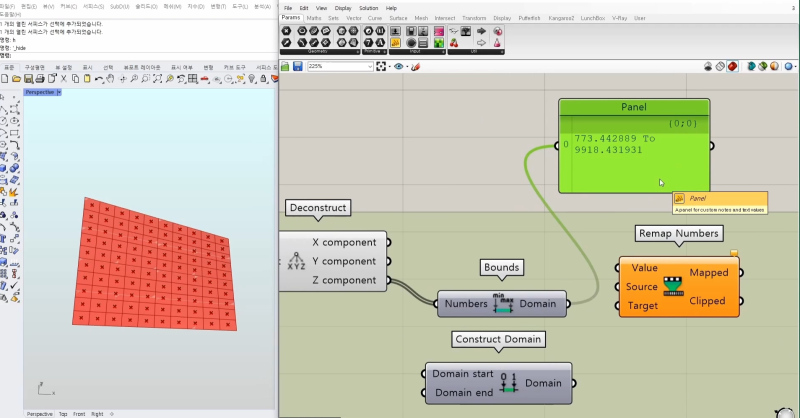Click the sketch brush icon on the canvas toolbar
This screenshot has height=418, width=800.
pos(415,66)
